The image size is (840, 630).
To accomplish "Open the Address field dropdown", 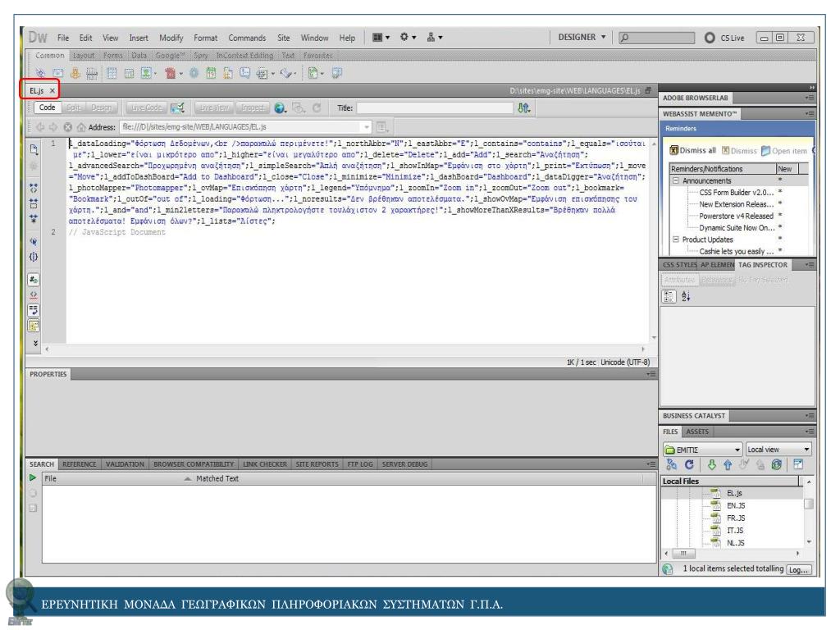I will pyautogui.click(x=367, y=127).
